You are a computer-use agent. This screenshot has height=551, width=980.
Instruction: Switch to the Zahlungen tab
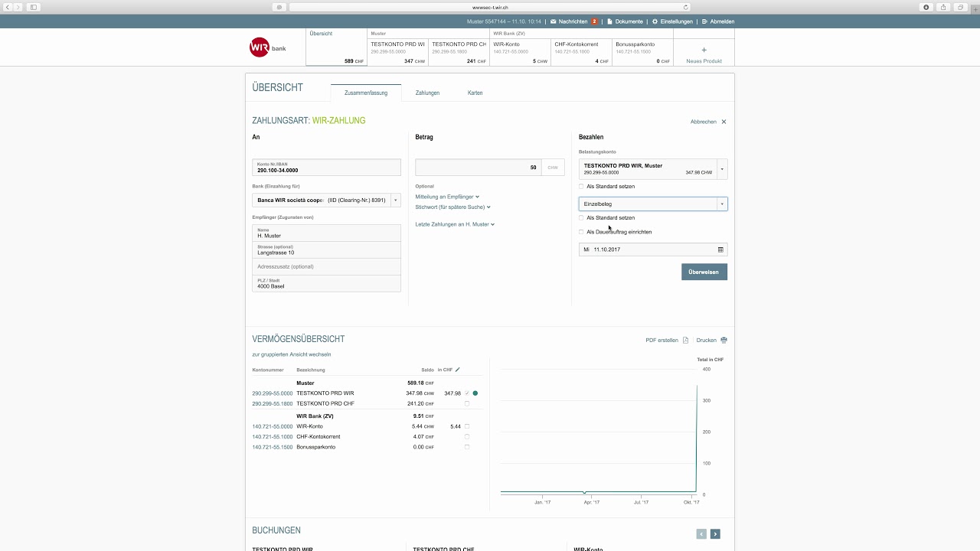pos(427,93)
